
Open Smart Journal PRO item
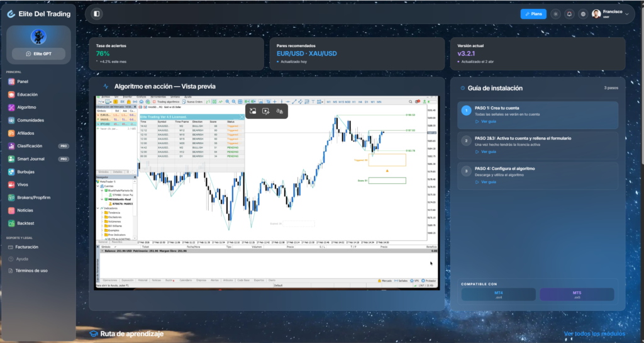[38, 159]
